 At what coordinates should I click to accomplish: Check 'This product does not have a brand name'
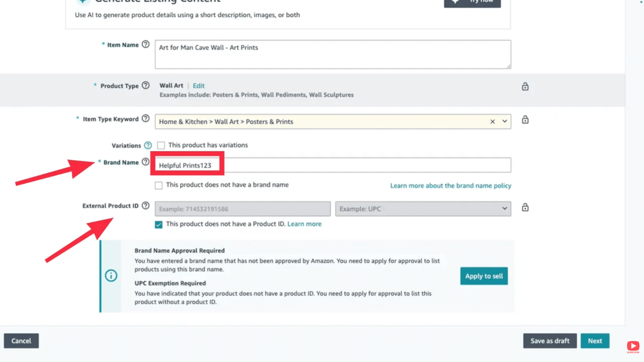pos(158,185)
